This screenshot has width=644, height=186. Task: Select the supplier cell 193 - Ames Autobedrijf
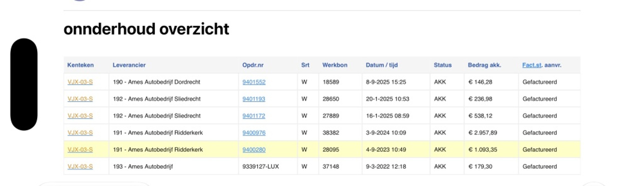(143, 166)
